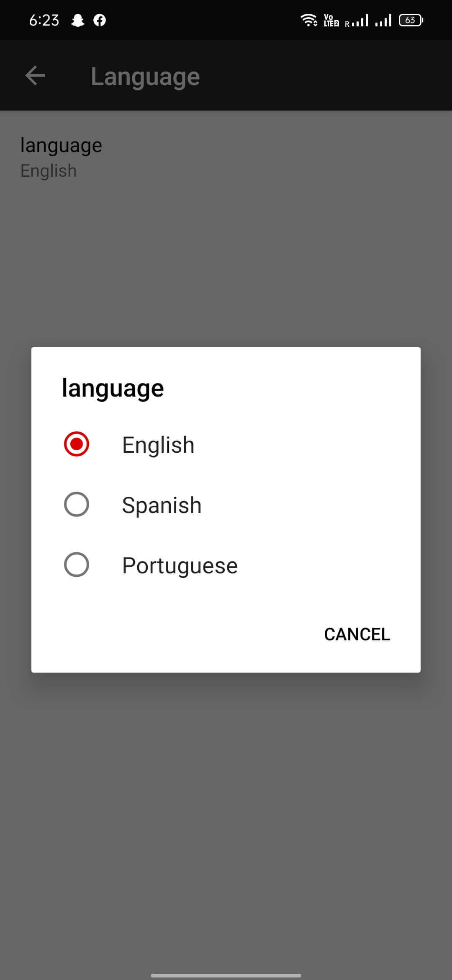The height and width of the screenshot is (980, 452).
Task: Tap the VoLTE status icon
Action: tap(331, 20)
